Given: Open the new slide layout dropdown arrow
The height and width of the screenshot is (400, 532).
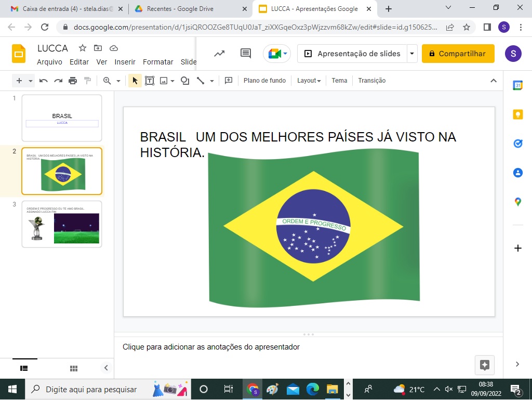Looking at the screenshot, I should [31, 81].
